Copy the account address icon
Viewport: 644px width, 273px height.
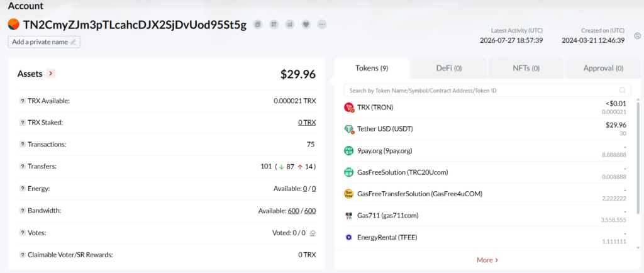coord(257,25)
